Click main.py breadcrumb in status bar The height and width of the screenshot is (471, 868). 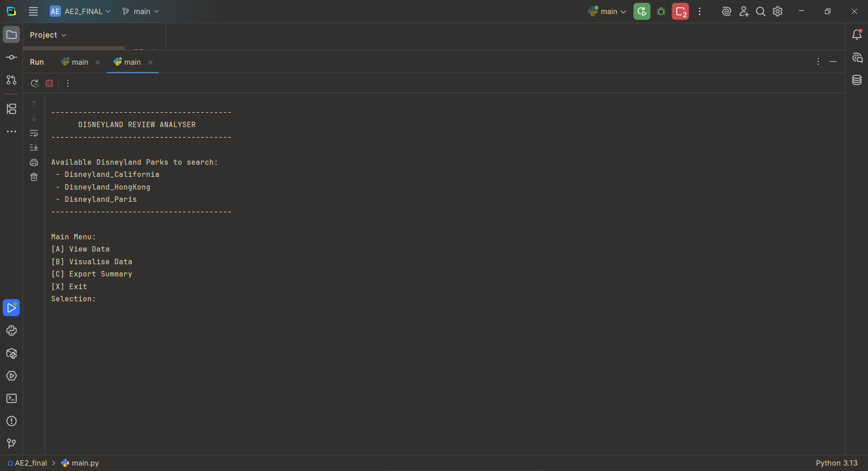(x=80, y=463)
